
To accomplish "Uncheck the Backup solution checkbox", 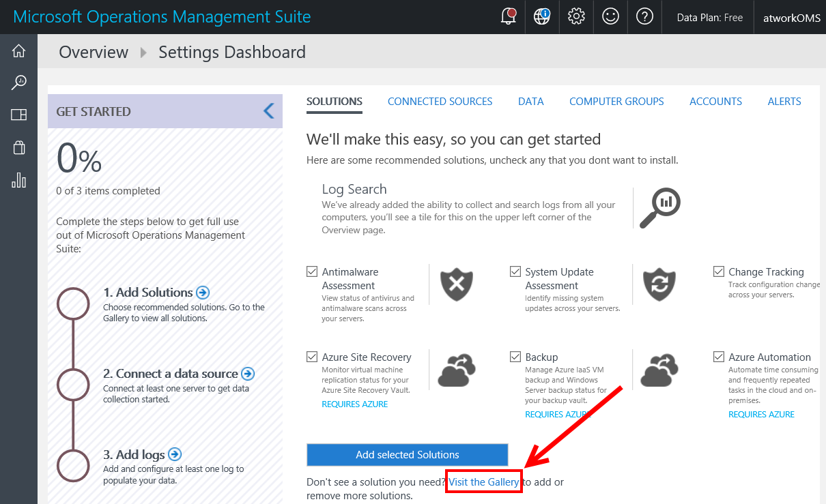I will [x=515, y=357].
